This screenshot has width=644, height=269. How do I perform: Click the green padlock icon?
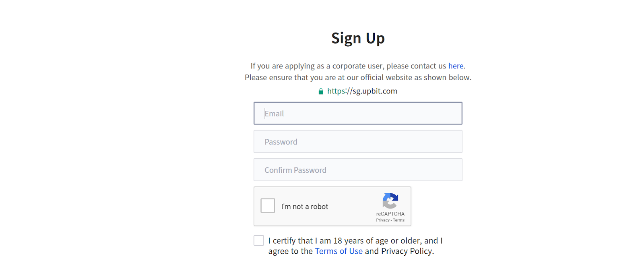coord(321,91)
